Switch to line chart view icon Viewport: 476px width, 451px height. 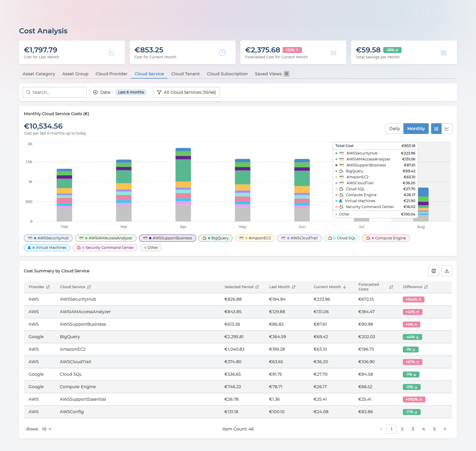pyautogui.click(x=447, y=129)
